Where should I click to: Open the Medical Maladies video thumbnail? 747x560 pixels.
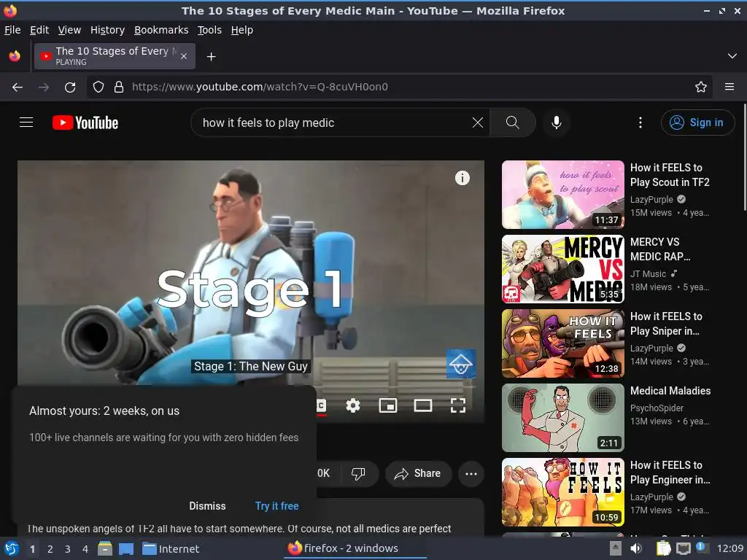coord(562,418)
